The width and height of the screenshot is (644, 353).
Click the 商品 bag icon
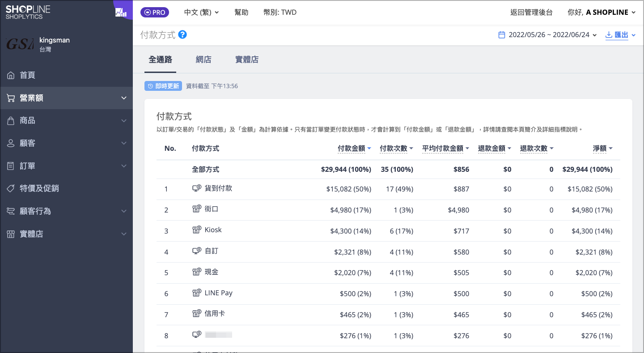tap(11, 121)
